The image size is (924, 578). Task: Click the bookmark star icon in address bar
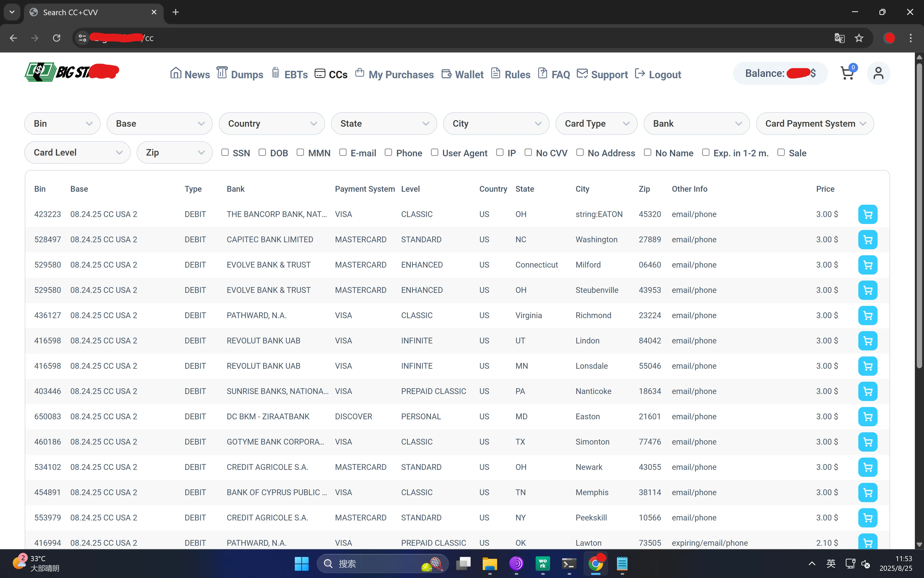(859, 38)
